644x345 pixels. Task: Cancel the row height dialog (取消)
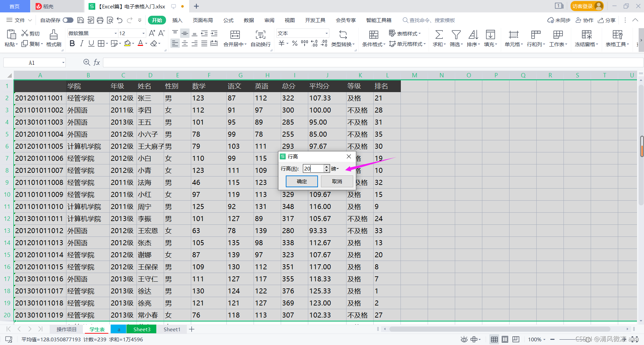click(337, 181)
